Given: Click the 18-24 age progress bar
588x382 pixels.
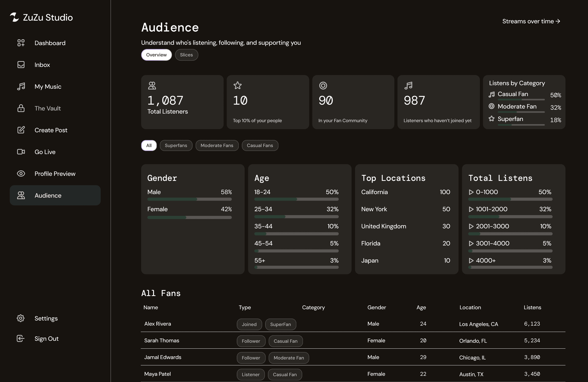Looking at the screenshot, I should (x=296, y=199).
